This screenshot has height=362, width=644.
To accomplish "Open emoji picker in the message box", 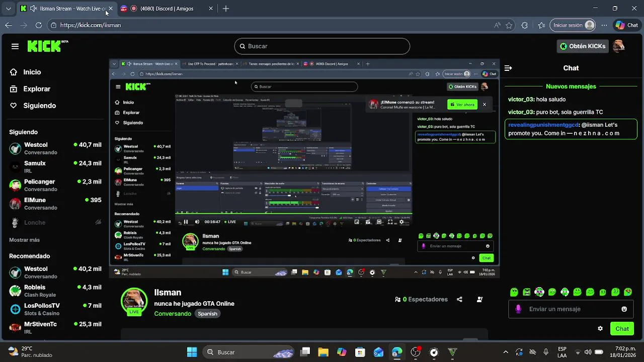I will (x=624, y=309).
